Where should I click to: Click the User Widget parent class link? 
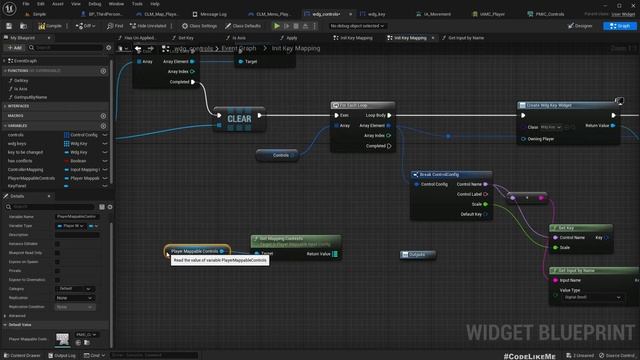[623, 14]
